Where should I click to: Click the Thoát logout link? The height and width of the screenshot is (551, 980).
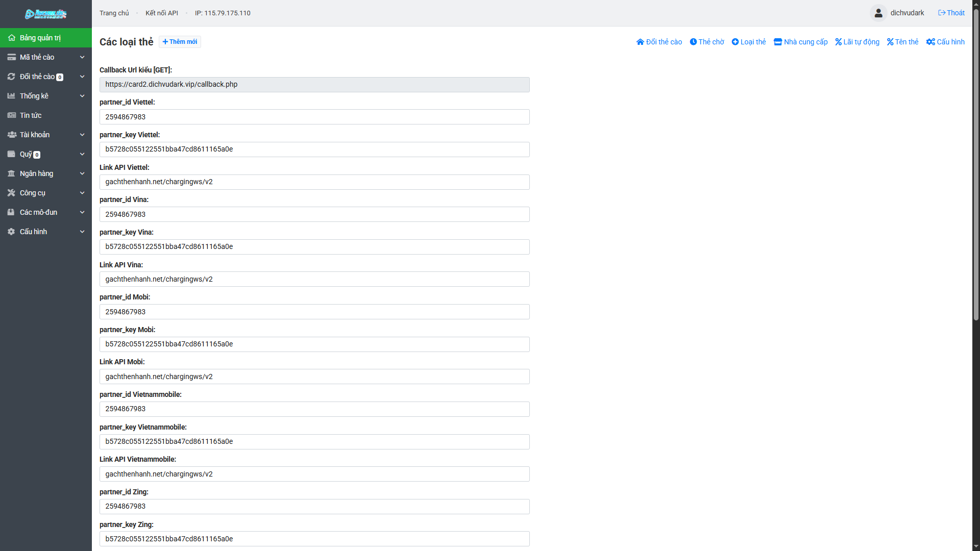click(951, 13)
